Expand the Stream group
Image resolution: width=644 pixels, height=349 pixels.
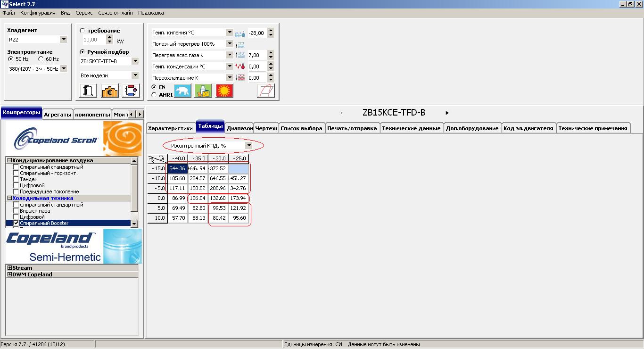[x=10, y=268]
